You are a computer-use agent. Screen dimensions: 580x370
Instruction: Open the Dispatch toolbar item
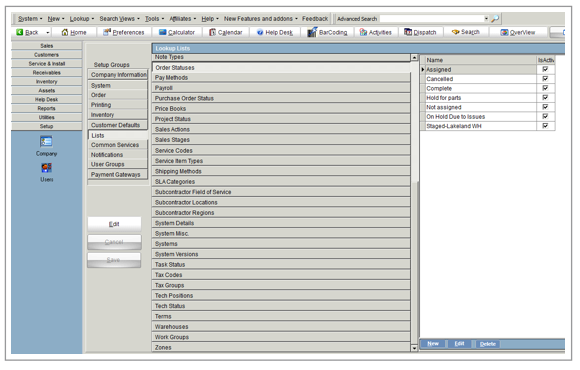tap(420, 32)
